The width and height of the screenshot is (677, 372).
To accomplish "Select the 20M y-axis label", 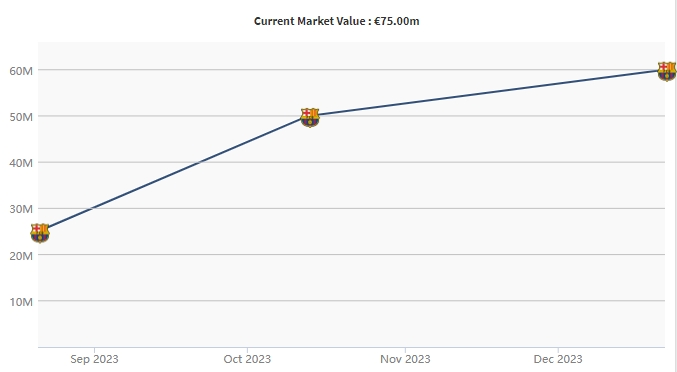I will [x=21, y=256].
